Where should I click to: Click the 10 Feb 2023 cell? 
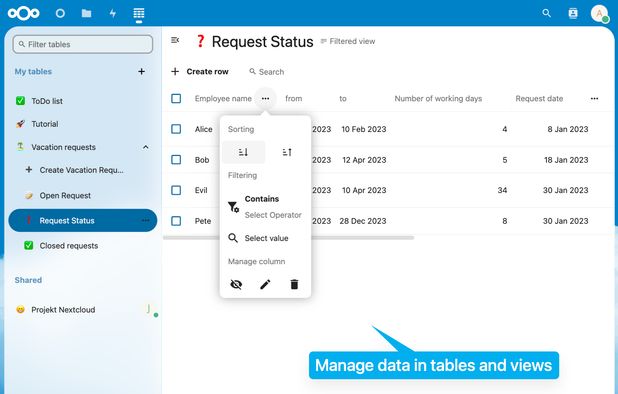(364, 129)
